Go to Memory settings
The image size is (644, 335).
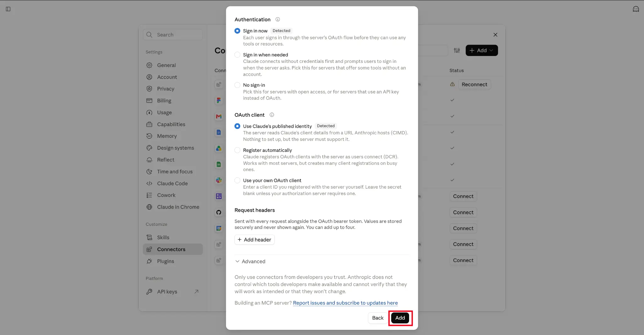173,136
